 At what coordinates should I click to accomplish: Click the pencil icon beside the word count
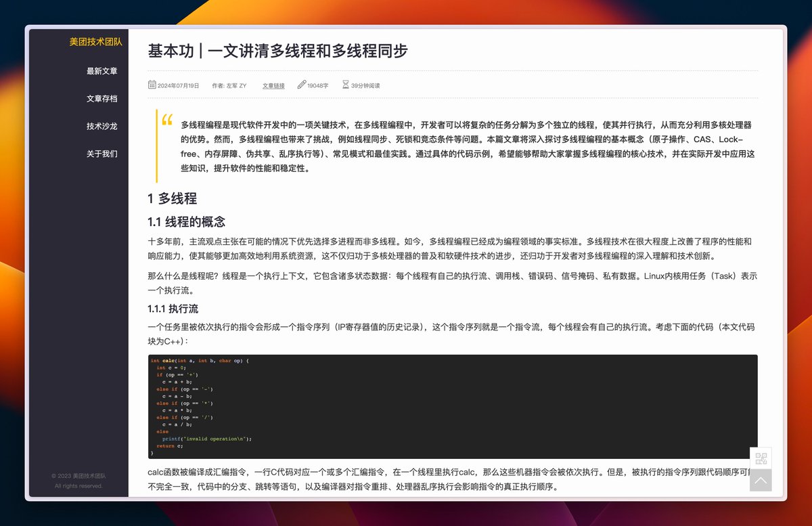click(301, 85)
